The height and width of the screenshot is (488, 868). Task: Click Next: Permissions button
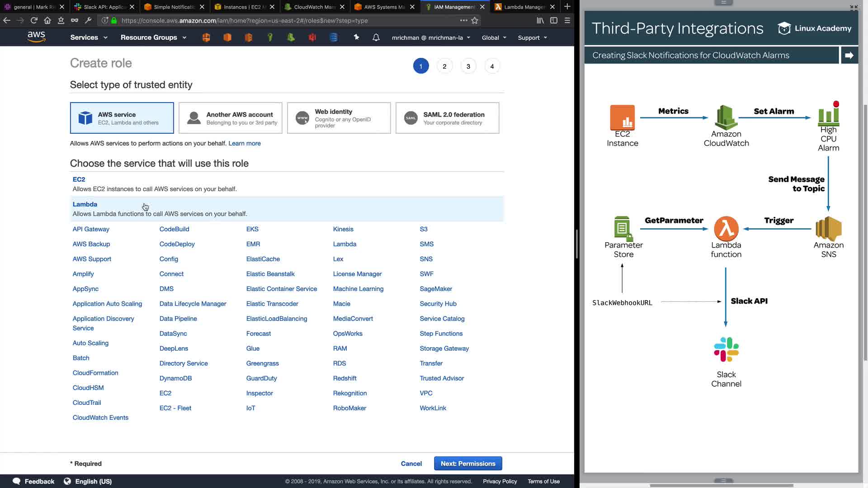[x=468, y=464]
